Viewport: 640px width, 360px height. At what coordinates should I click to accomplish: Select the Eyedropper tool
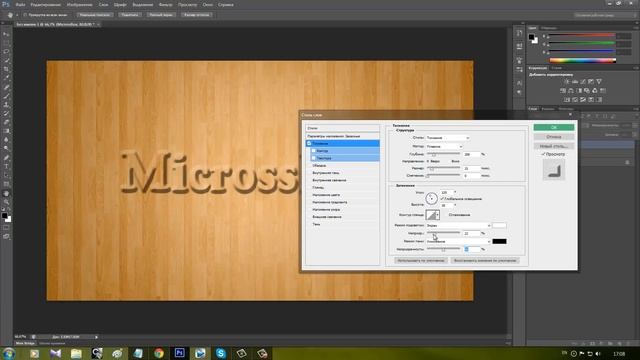[6, 78]
